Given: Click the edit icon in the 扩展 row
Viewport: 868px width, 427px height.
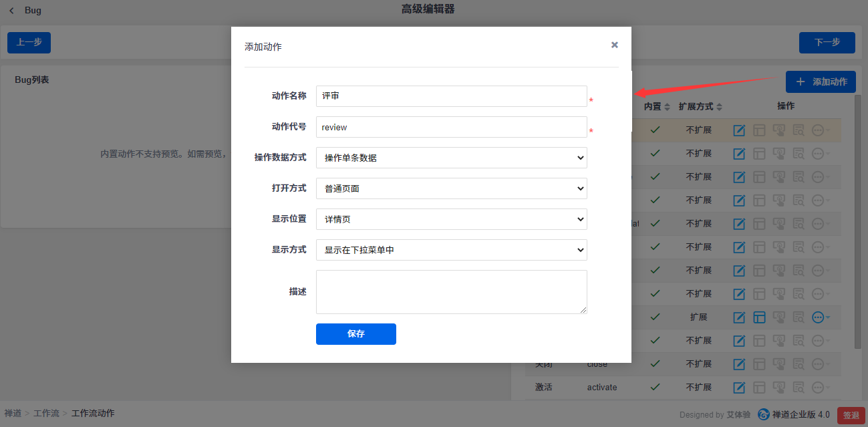Looking at the screenshot, I should click(739, 317).
